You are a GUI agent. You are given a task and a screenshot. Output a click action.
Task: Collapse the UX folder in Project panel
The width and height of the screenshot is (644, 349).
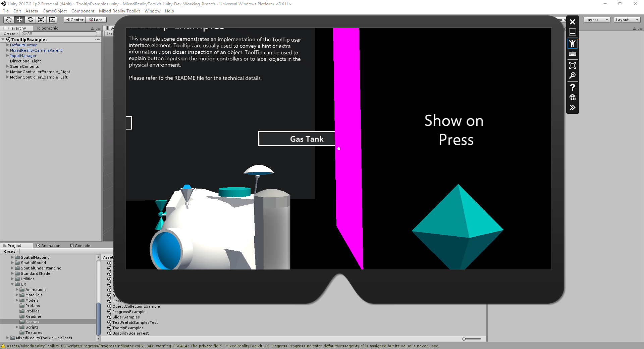click(x=13, y=284)
